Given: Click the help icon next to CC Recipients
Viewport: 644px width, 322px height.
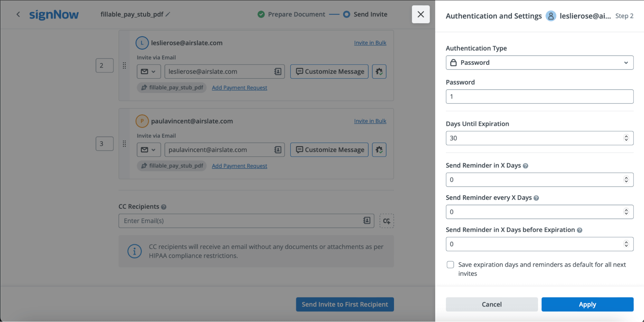Looking at the screenshot, I should tap(164, 206).
